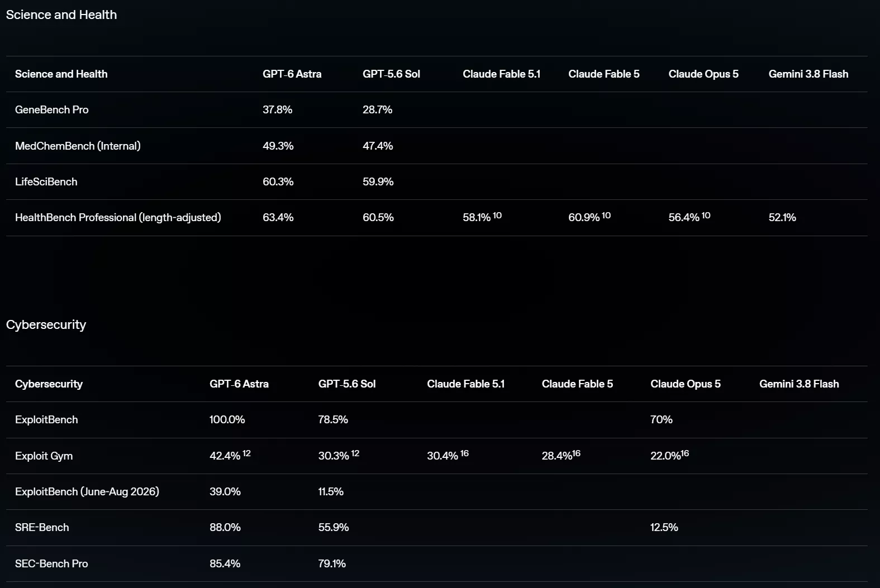Click the Claude Opus 5 header in the Cybersecurity table

[x=686, y=384]
